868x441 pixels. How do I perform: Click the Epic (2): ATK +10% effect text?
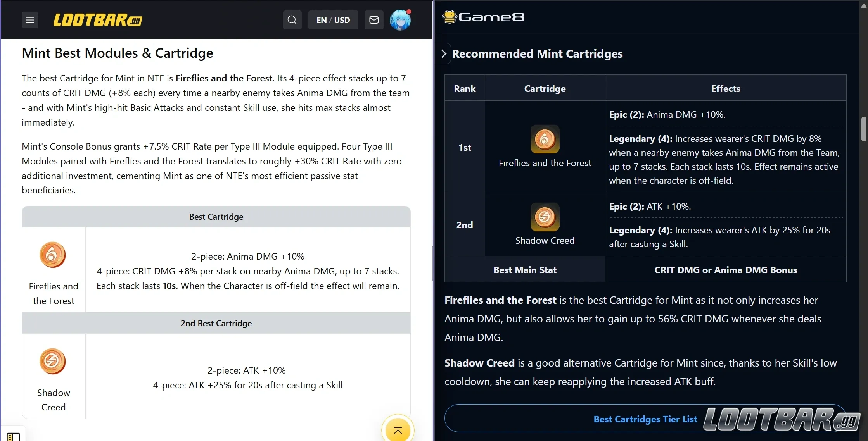pos(650,207)
